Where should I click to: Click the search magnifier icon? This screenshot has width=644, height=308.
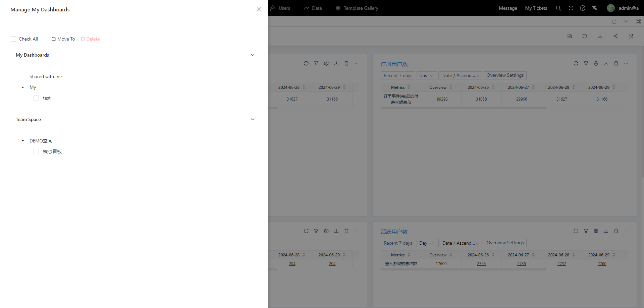pyautogui.click(x=558, y=8)
